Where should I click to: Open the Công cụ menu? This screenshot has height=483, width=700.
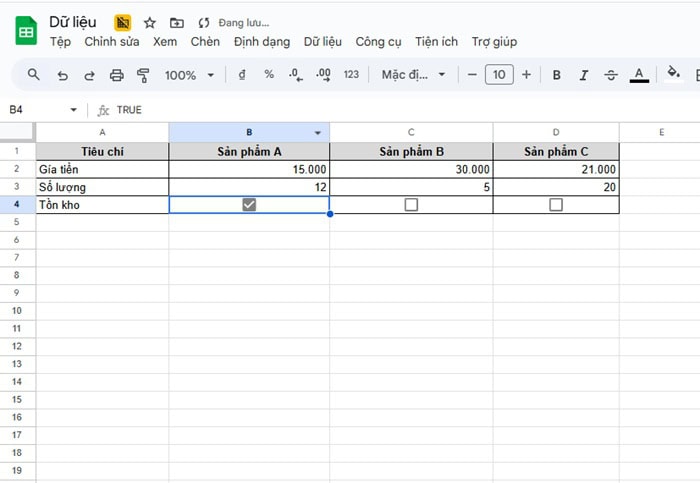(x=378, y=42)
